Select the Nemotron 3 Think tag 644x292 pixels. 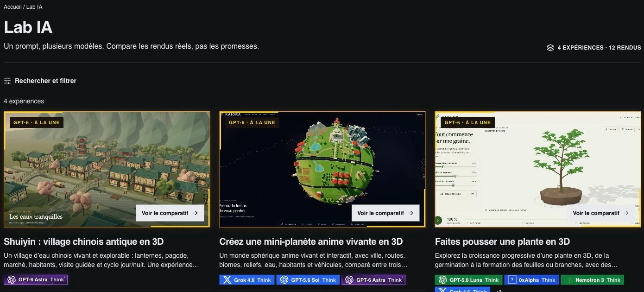pos(592,280)
